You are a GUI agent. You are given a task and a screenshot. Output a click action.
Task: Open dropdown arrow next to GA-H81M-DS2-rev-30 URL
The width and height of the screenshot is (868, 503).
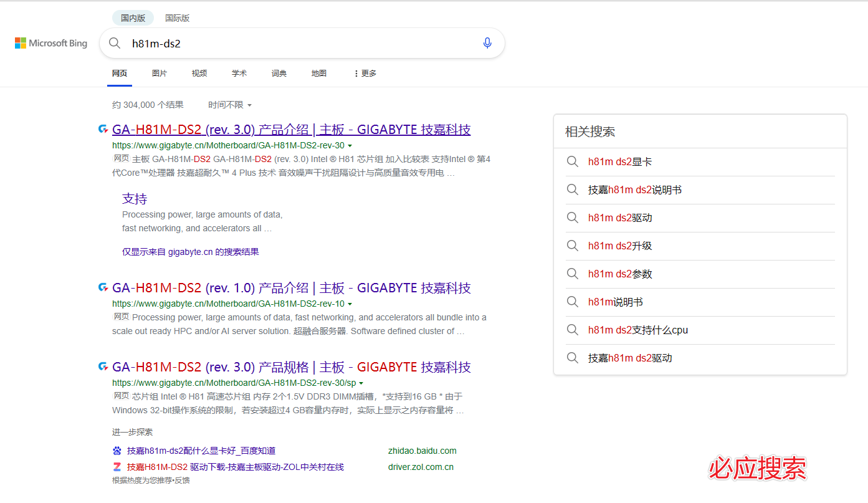(x=350, y=146)
